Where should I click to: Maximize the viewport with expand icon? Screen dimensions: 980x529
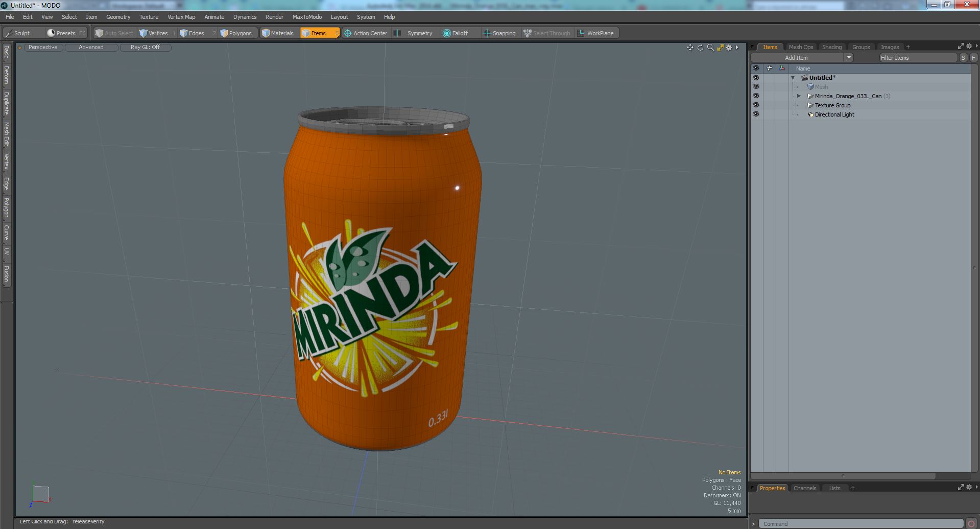coord(720,48)
